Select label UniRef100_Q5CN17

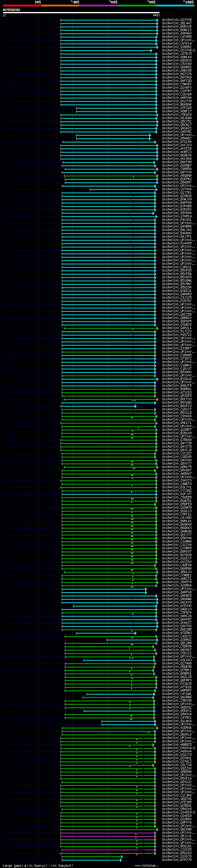coord(177,125)
